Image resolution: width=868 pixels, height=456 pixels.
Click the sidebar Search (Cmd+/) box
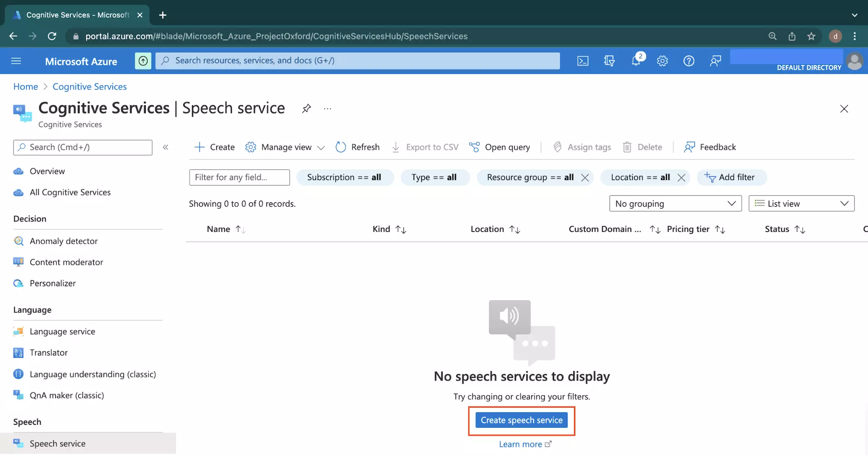point(83,148)
